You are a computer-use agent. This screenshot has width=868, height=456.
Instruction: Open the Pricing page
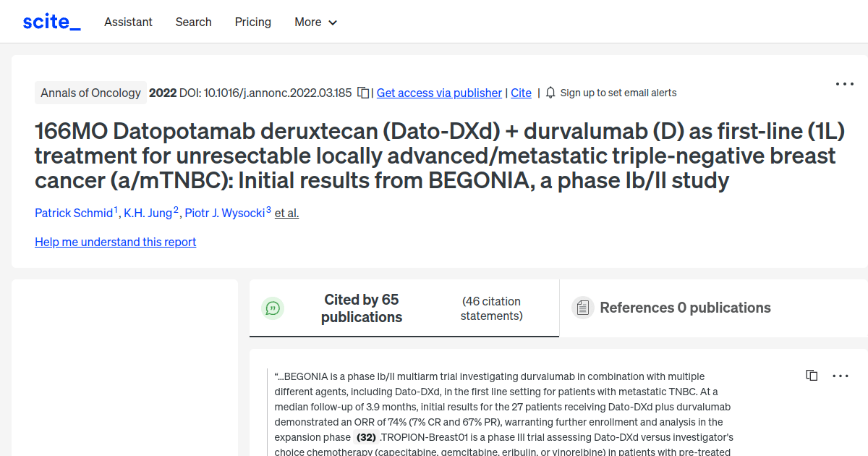[x=253, y=22]
